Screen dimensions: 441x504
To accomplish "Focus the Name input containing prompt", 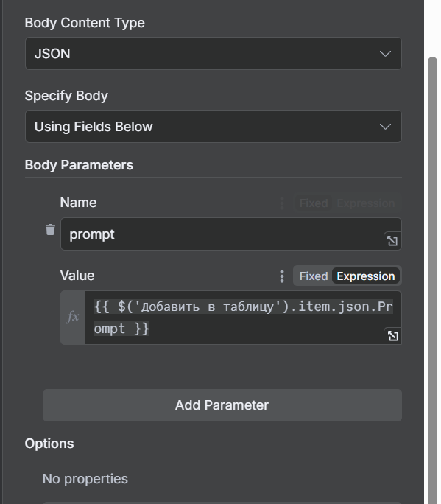I will [x=230, y=234].
